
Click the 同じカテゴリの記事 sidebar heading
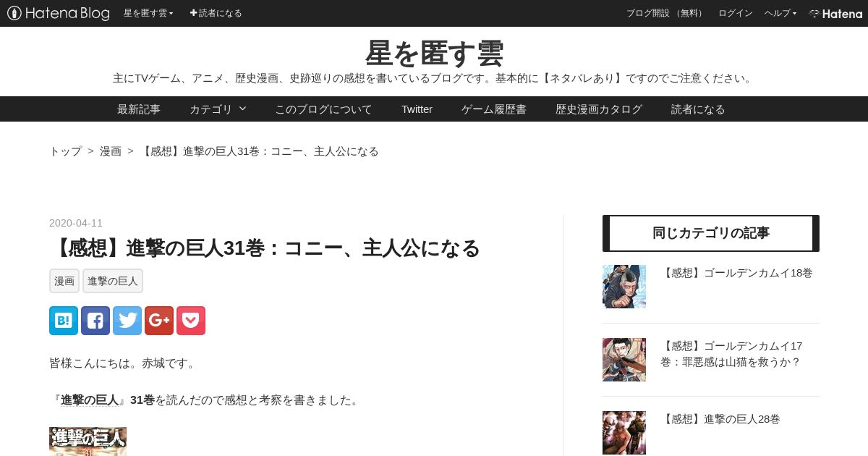[x=711, y=233]
